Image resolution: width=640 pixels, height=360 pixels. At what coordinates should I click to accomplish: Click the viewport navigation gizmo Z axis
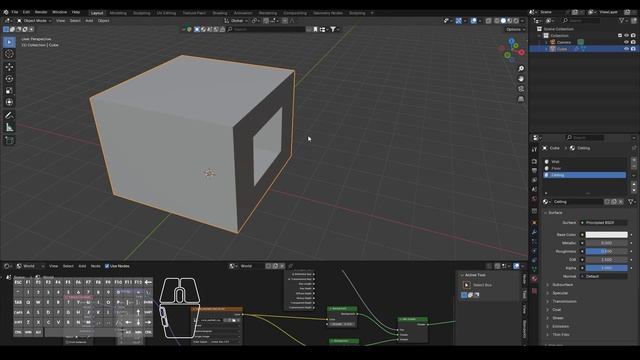click(x=512, y=40)
